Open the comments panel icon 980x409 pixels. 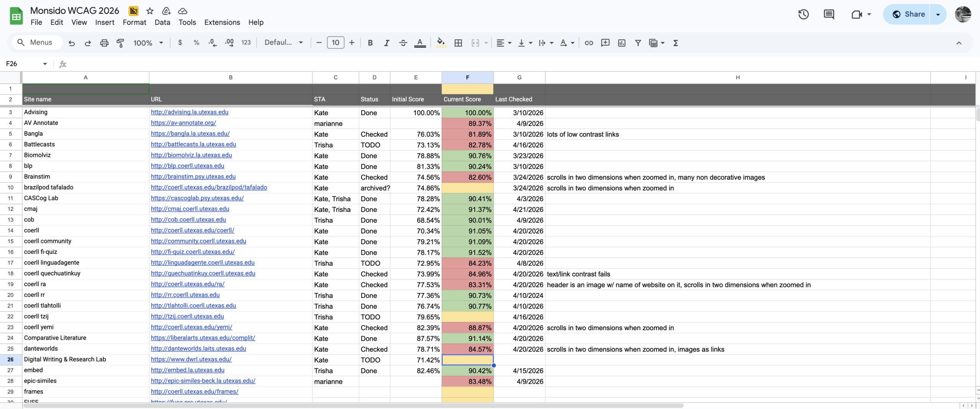[829, 15]
